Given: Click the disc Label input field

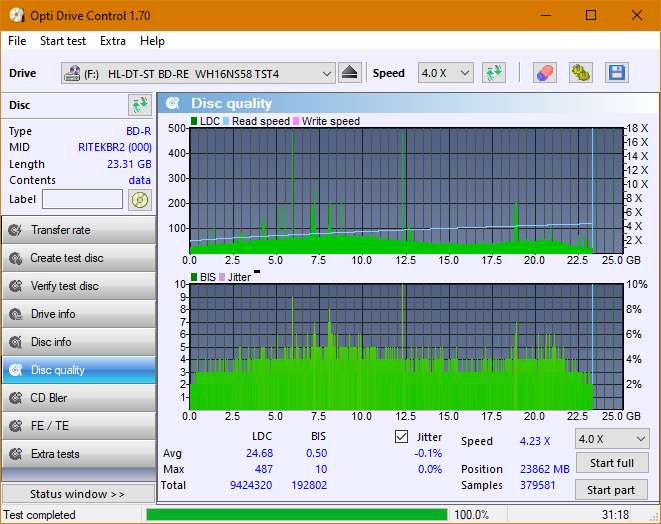Looking at the screenshot, I should coord(83,199).
